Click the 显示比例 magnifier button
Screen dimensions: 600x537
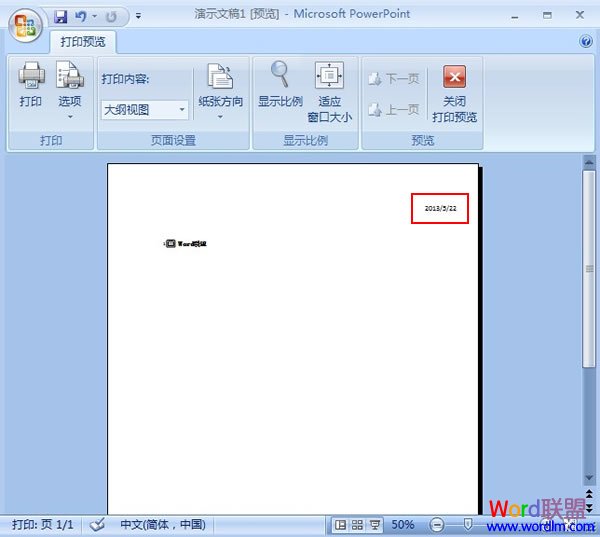pyautogui.click(x=280, y=85)
